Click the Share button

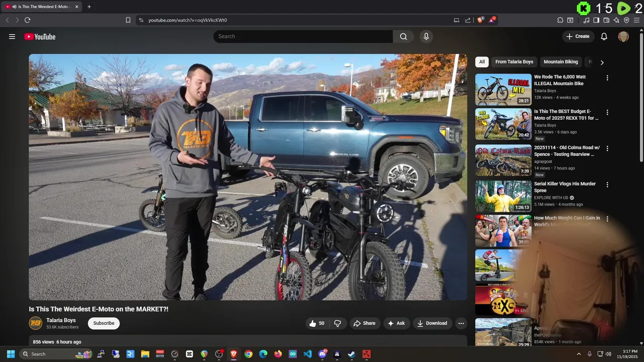[x=365, y=323]
